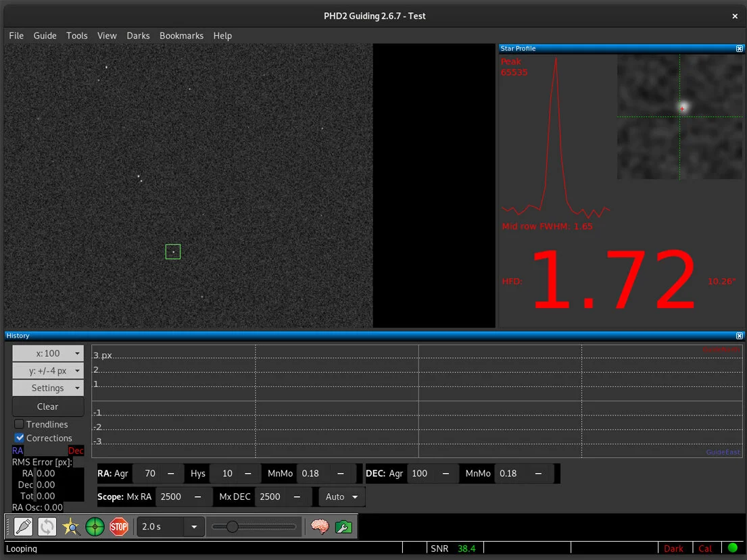
Task: Click the auto-select star icon
Action: click(71, 527)
